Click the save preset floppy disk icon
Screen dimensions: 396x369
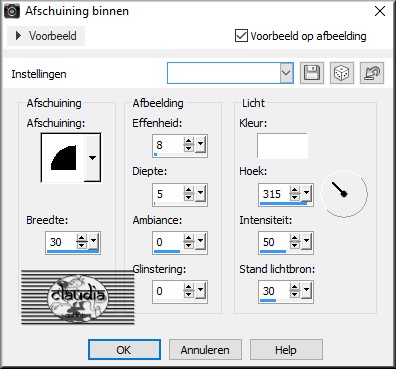(x=312, y=73)
